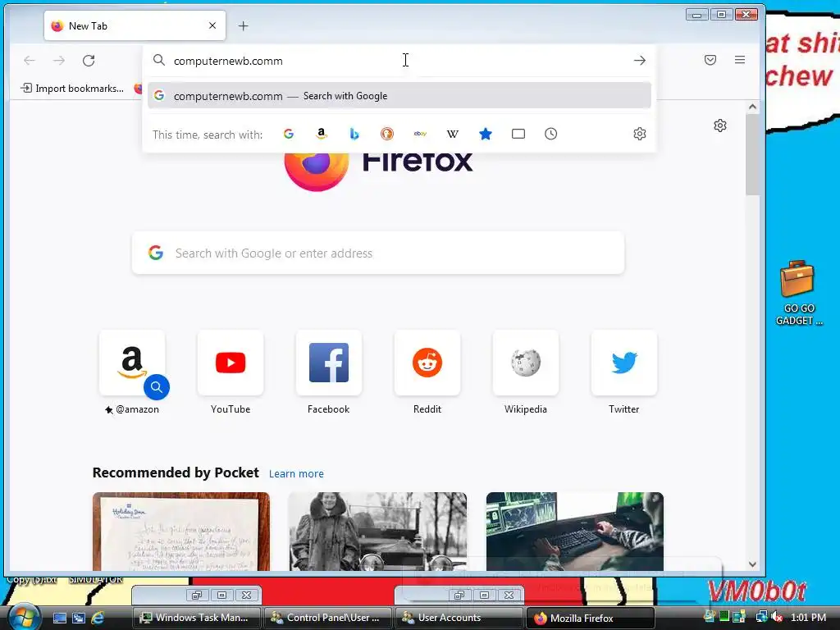Screen dimensions: 840x630
Task: Open a new tab with plus button
Action: 243,25
